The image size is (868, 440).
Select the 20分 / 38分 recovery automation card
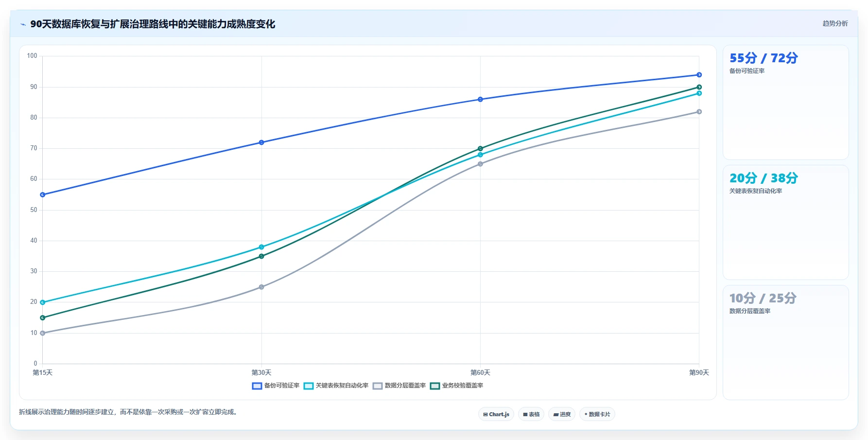tap(785, 222)
